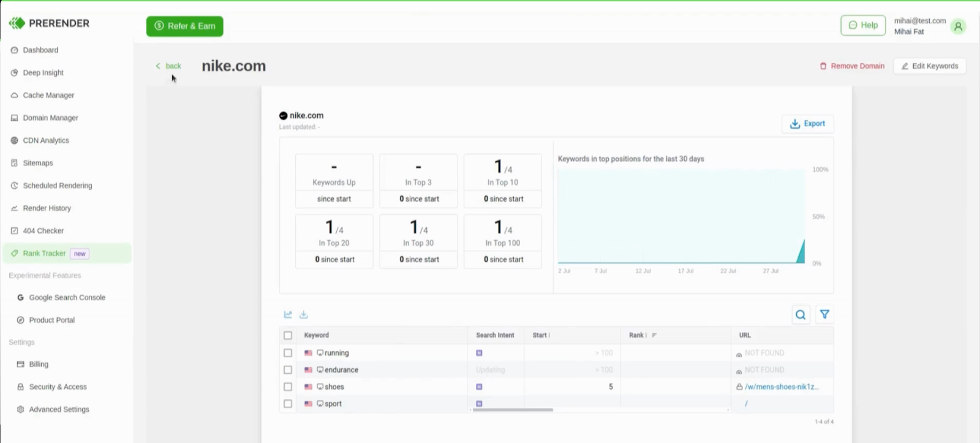
Task: Open the filter funnel icon
Action: coord(824,315)
